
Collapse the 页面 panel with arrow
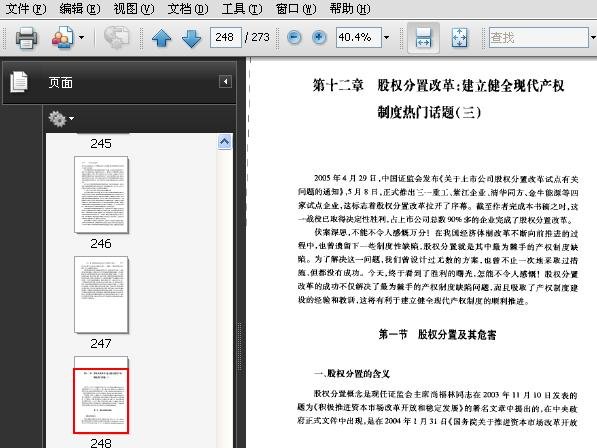click(x=225, y=81)
